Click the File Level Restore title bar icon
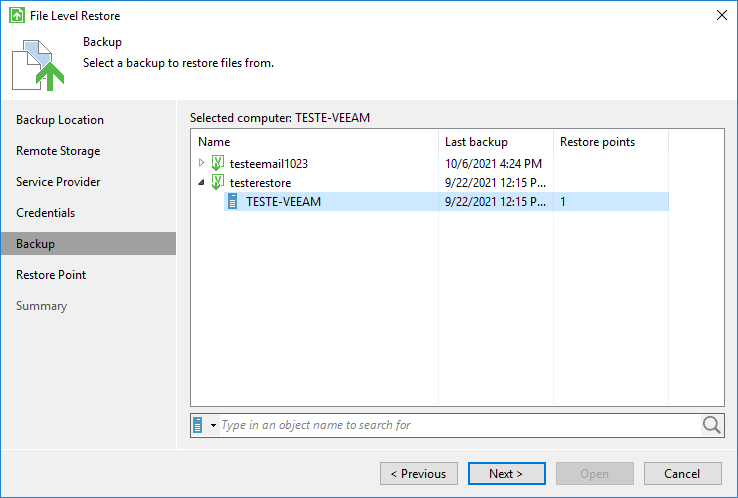Screen dimensions: 738x498 click(17, 15)
